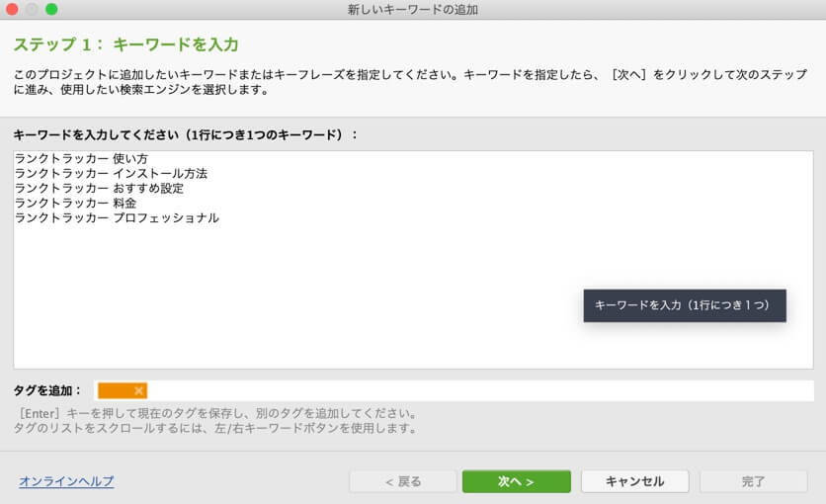The width and height of the screenshot is (826, 504).
Task: Click the red close window button
Action: point(12,9)
